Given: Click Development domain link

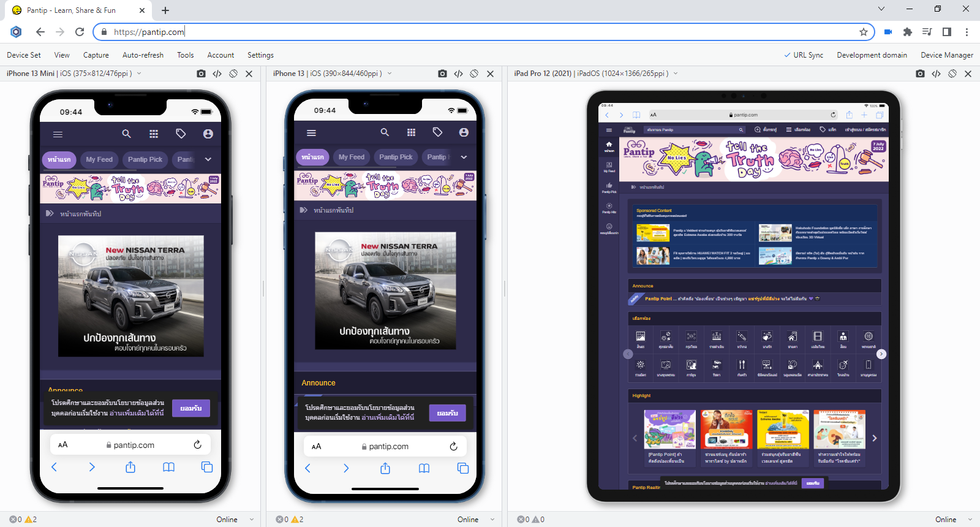Looking at the screenshot, I should pos(872,55).
